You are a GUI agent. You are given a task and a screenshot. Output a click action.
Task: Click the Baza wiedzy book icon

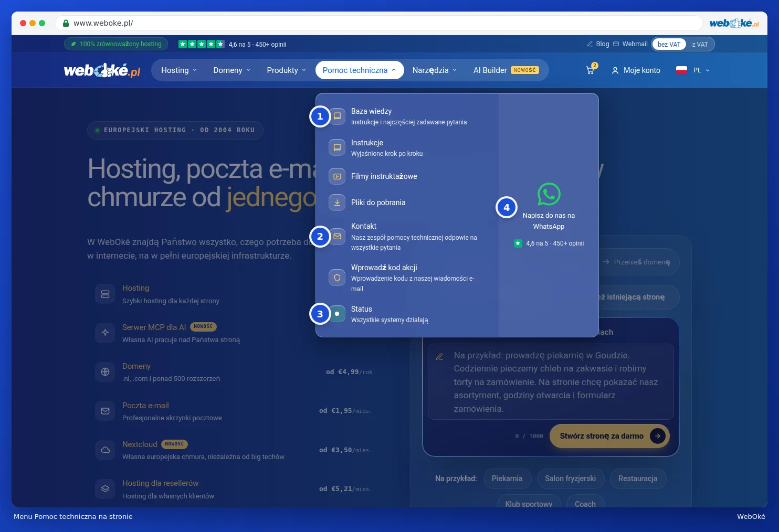point(337,116)
